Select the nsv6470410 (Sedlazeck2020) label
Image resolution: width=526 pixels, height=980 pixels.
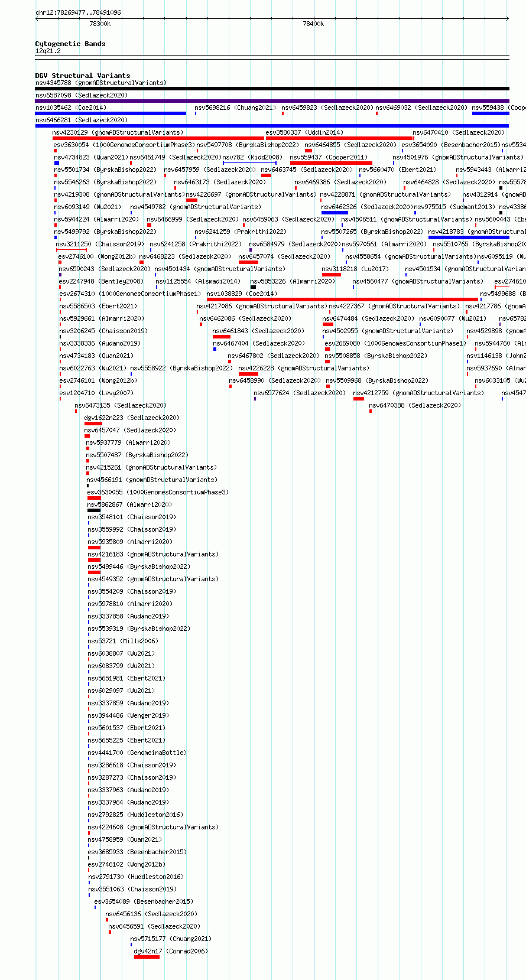point(459,132)
